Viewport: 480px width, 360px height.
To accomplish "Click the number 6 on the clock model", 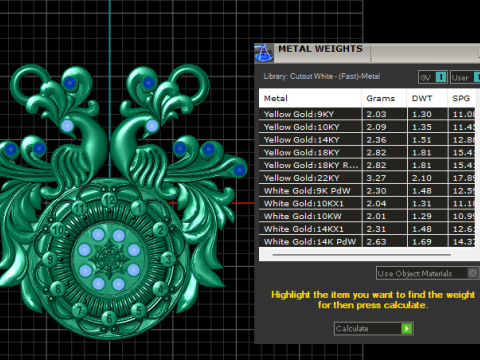I will [109, 319].
